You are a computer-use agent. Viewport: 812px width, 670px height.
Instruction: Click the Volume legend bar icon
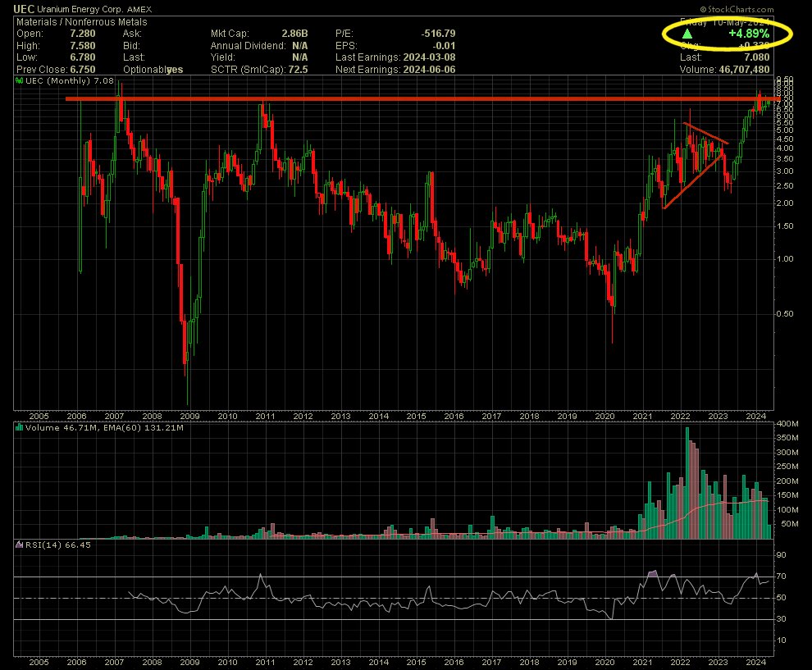pyautogui.click(x=19, y=428)
